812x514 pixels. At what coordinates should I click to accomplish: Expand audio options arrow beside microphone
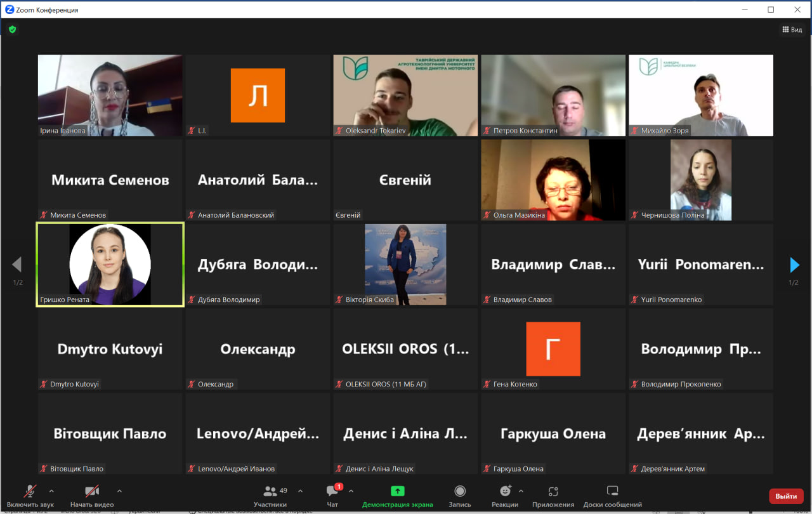coord(51,491)
